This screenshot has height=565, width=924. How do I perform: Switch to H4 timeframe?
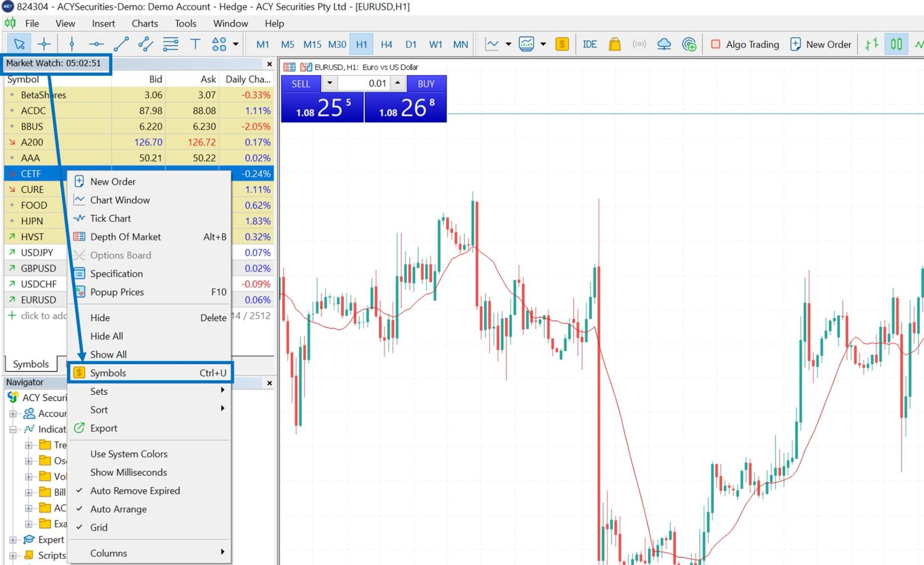point(386,44)
